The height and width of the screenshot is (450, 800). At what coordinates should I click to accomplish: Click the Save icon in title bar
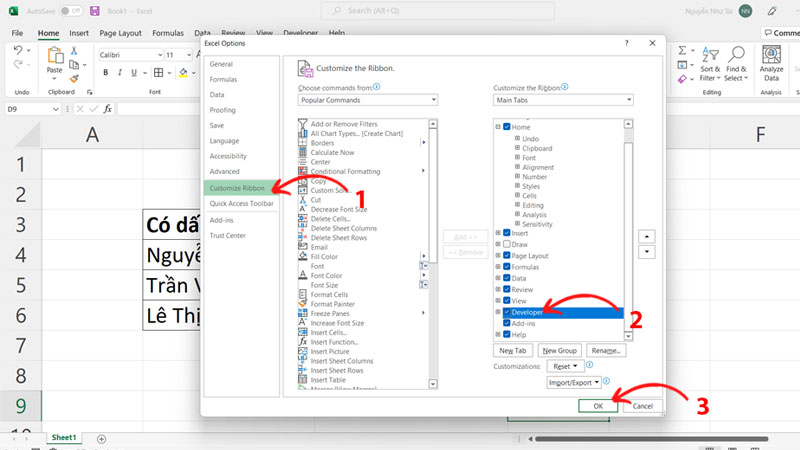click(x=94, y=11)
